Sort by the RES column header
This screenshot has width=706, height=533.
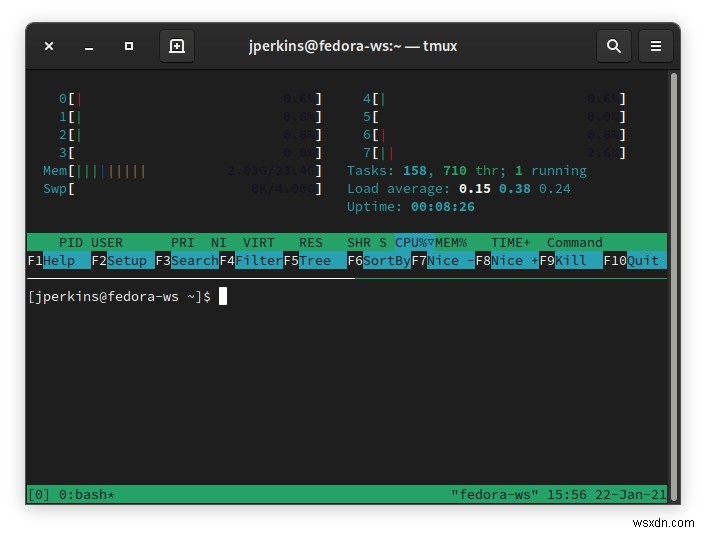click(311, 243)
